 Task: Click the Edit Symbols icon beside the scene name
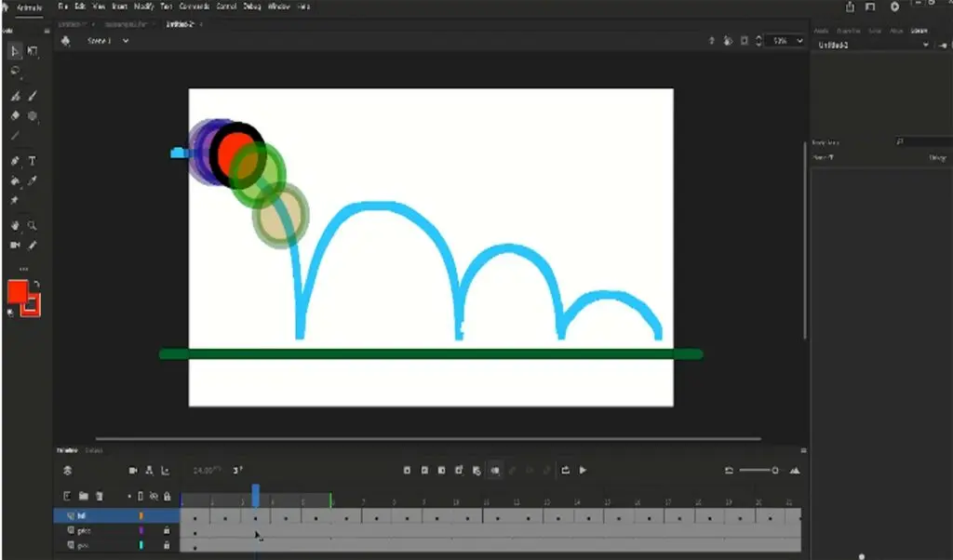click(x=66, y=41)
